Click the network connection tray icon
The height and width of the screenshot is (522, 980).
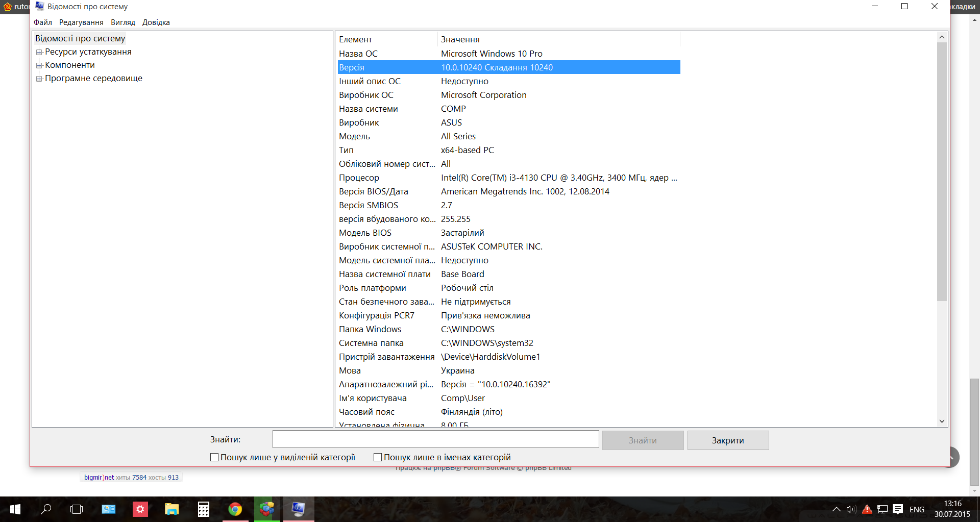[x=883, y=509]
